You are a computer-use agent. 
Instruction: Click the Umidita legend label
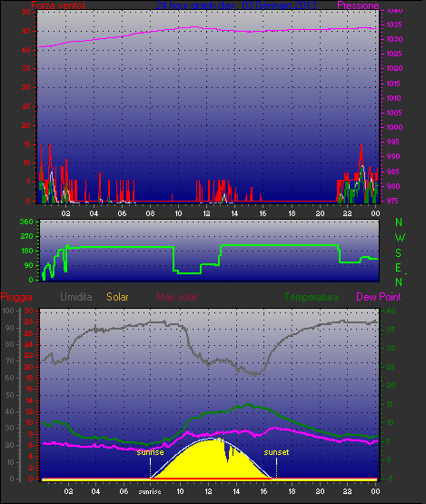(x=76, y=297)
